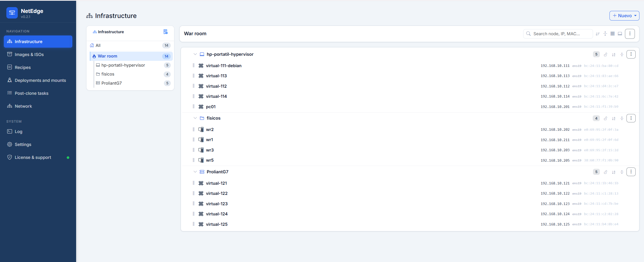
Task: Click the sort-descending icon in War room toolbar
Action: click(598, 34)
